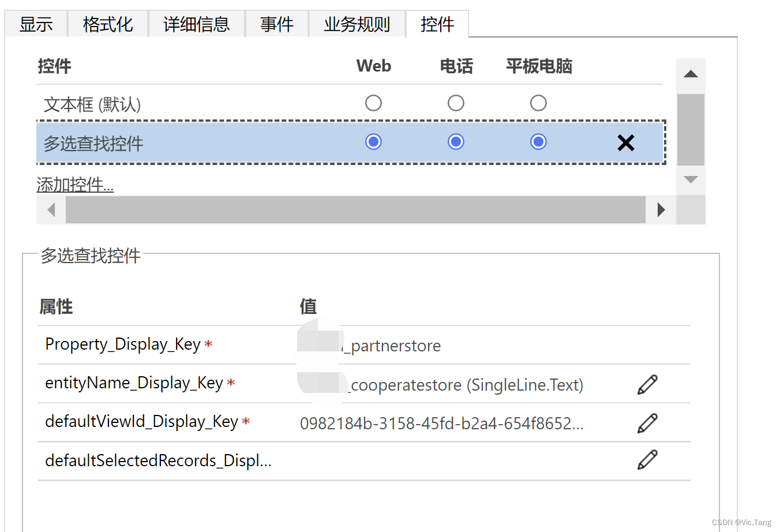Select the 文本框 (默认) control row
The image size is (780, 532).
pyautogui.click(x=92, y=104)
